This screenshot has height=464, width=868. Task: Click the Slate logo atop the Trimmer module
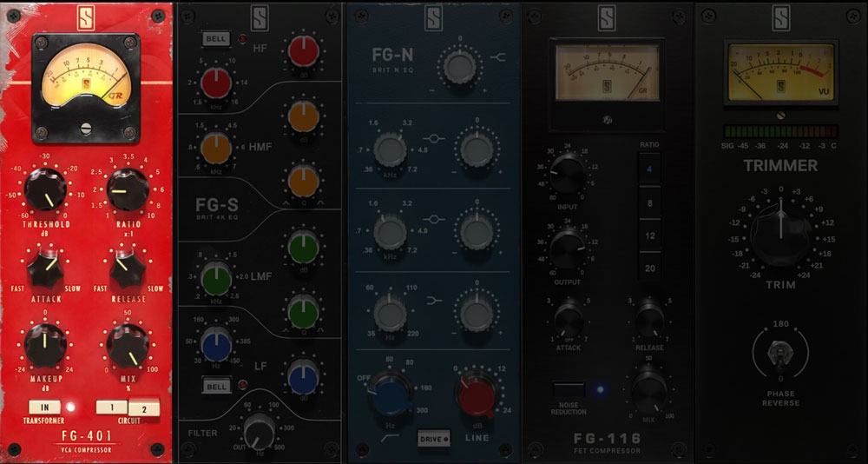pyautogui.click(x=781, y=19)
